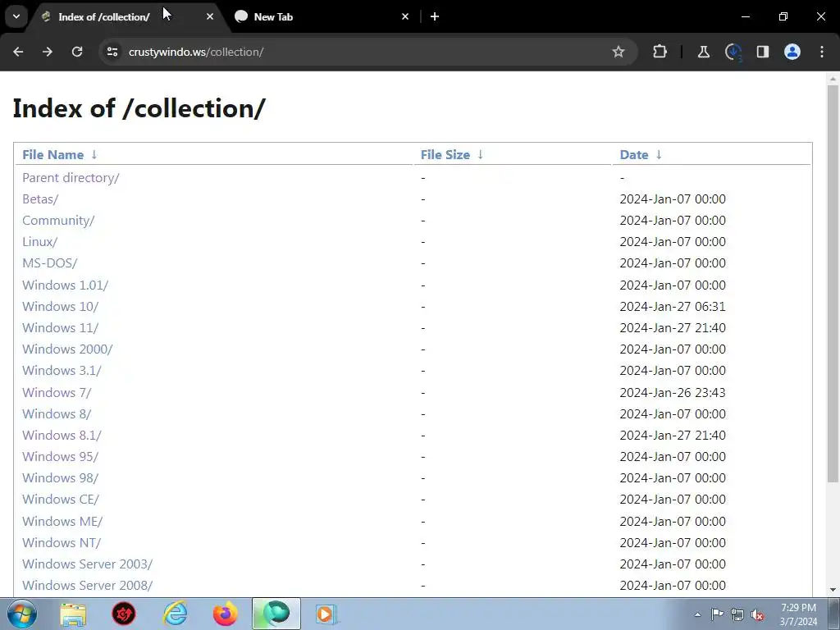Viewport: 840px width, 630px height.
Task: Select the Index of /collection/ tab
Action: coord(127,16)
